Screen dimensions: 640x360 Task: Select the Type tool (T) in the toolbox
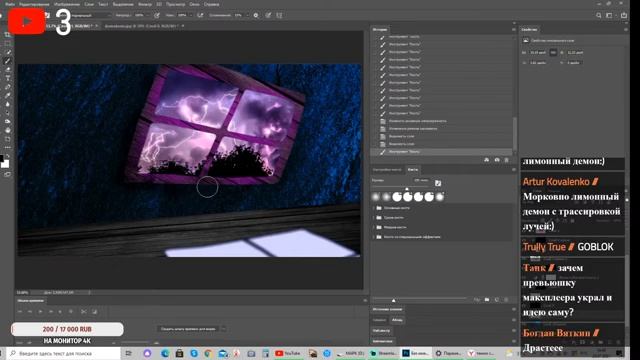pos(7,78)
